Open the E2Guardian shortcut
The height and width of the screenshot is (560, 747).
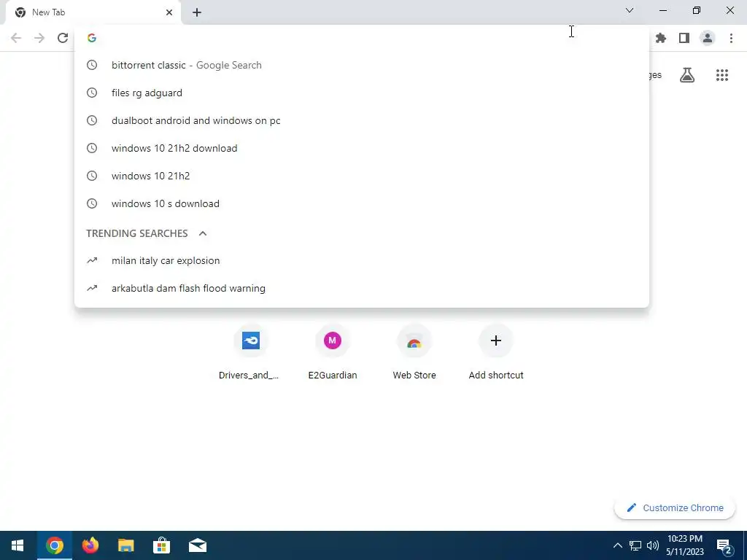[333, 352]
